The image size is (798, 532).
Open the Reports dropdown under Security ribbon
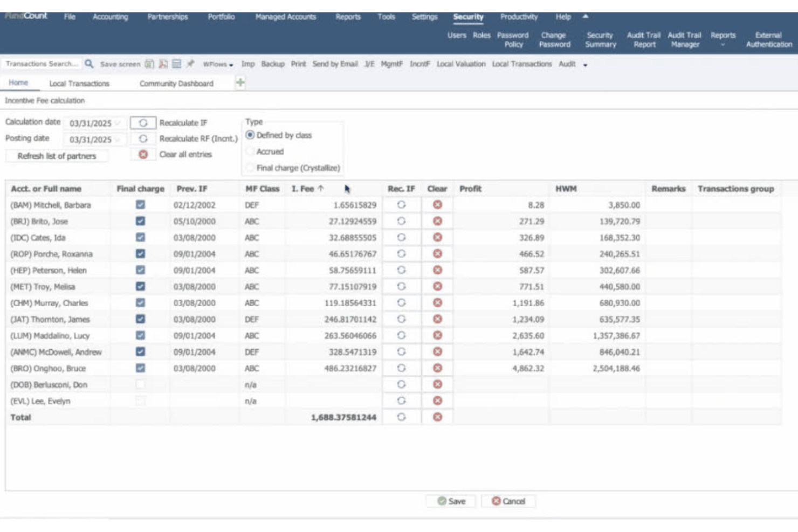(x=723, y=39)
